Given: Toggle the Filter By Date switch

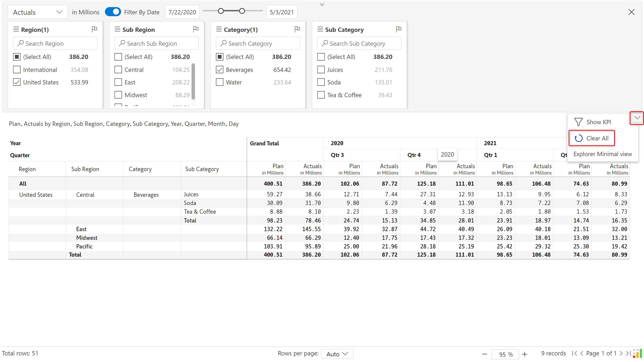Looking at the screenshot, I should click(113, 12).
